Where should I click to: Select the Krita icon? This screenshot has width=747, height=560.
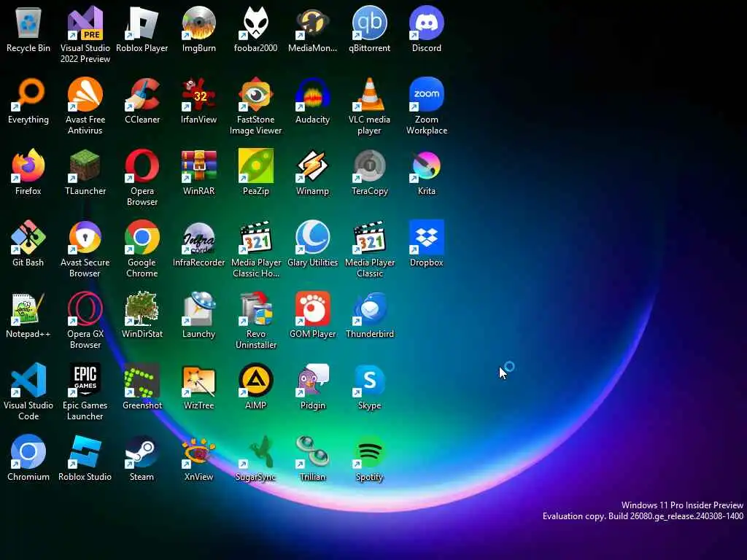(426, 166)
